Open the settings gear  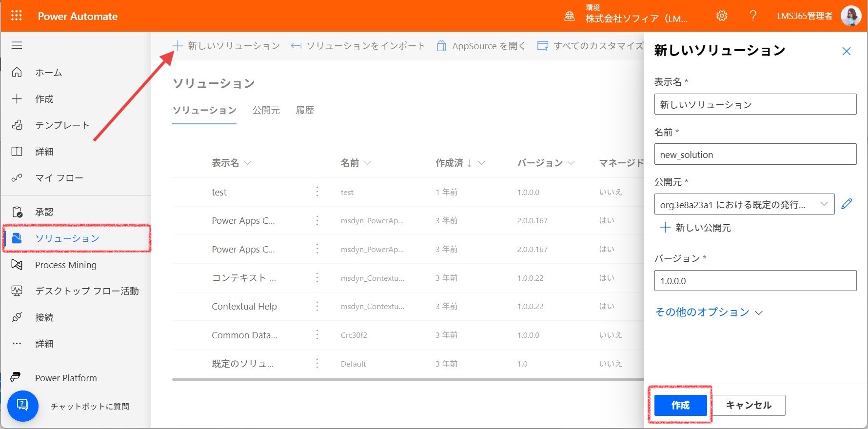click(722, 16)
